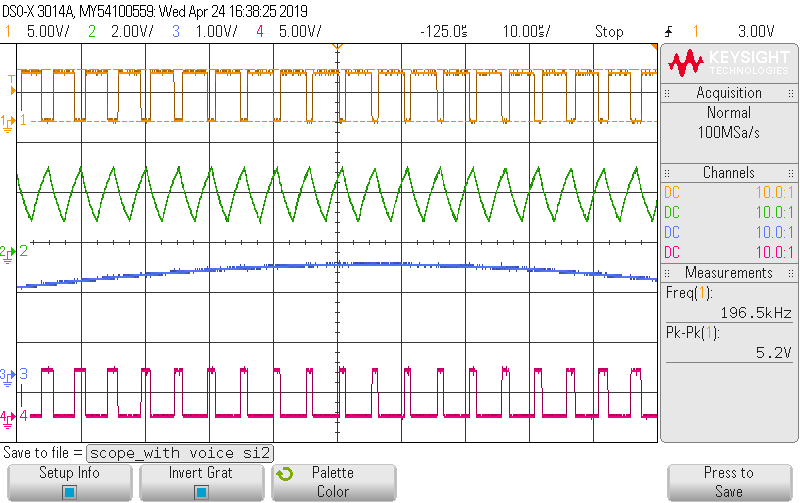
Task: Open the Palette Color softkey
Action: [333, 483]
